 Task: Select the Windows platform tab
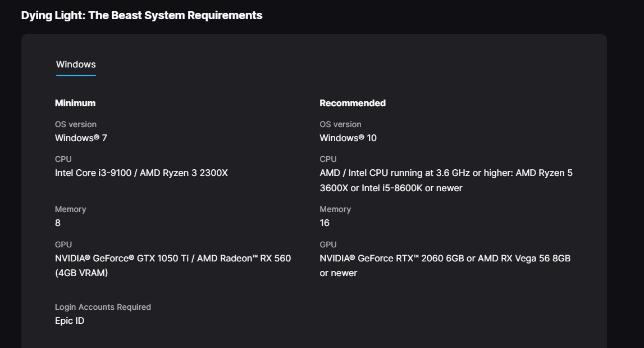point(76,65)
